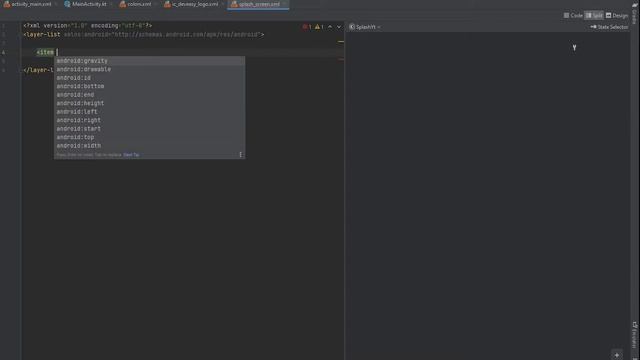Click the Next Tip link in popup
The height and width of the screenshot is (360, 640).
131,155
